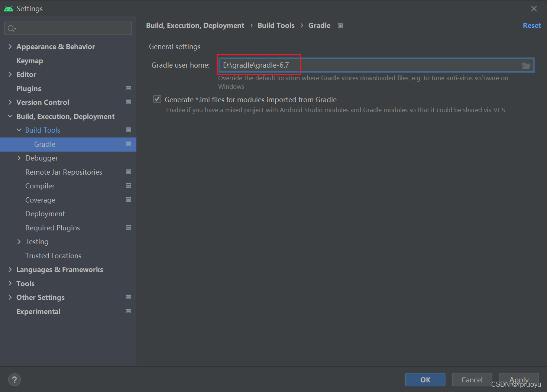Expand the Testing node
547x392 pixels.
point(19,242)
